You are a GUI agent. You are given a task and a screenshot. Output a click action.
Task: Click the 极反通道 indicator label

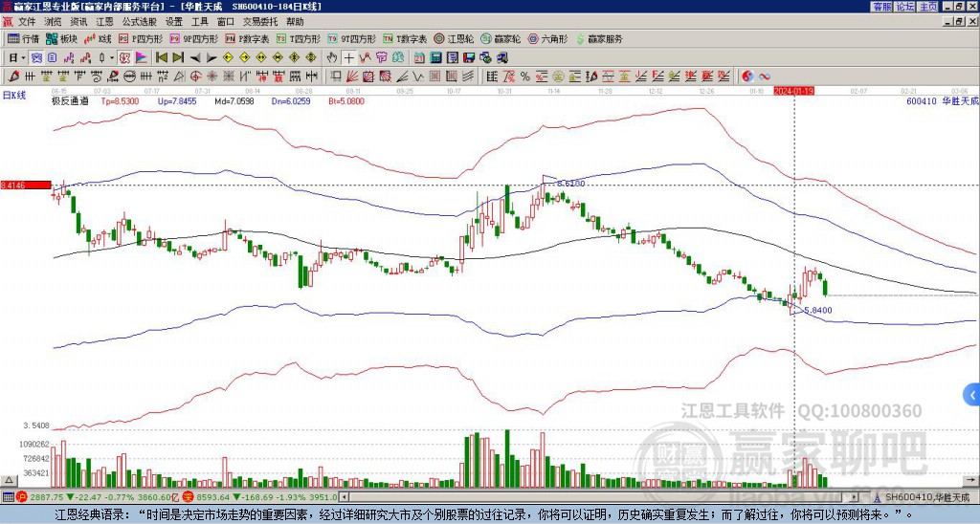coord(70,101)
